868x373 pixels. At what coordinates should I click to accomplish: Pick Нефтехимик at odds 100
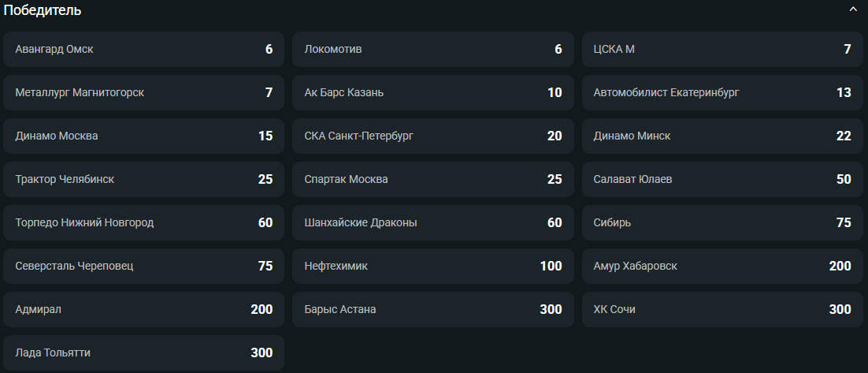[433, 266]
